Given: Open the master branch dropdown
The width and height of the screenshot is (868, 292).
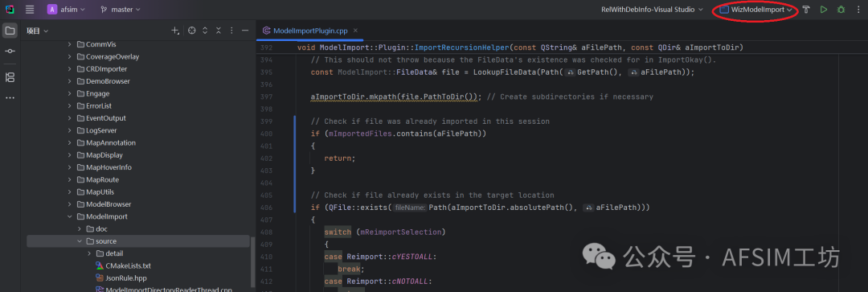Looking at the screenshot, I should point(121,10).
